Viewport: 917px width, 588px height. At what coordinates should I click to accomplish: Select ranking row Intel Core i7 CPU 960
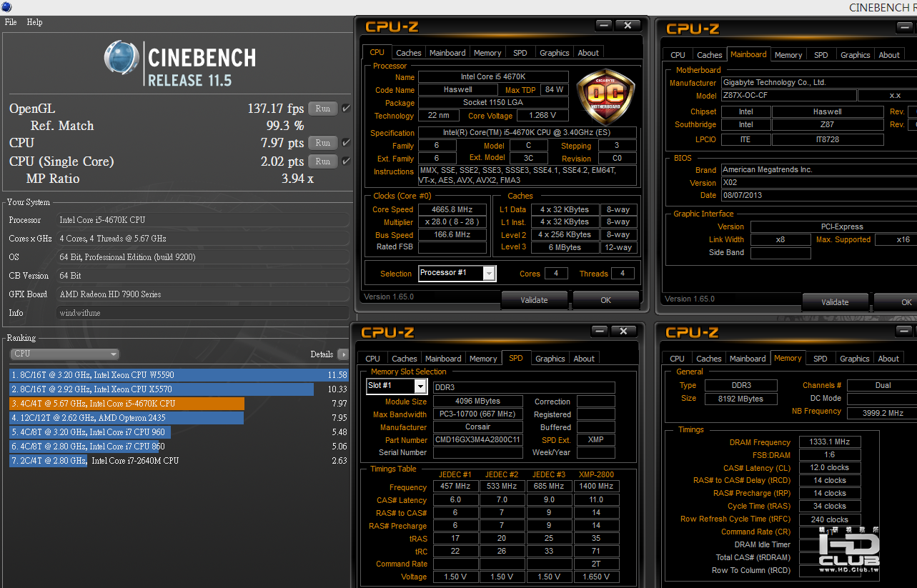pyautogui.click(x=179, y=432)
